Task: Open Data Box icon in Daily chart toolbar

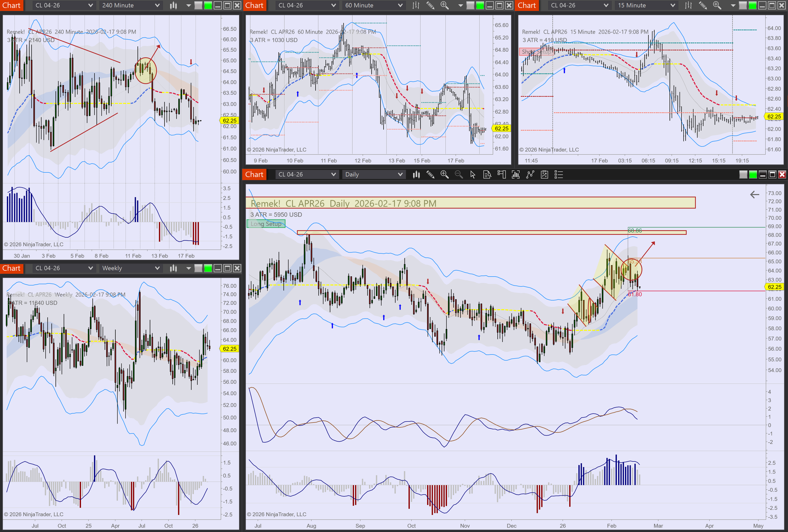Action: (487, 175)
